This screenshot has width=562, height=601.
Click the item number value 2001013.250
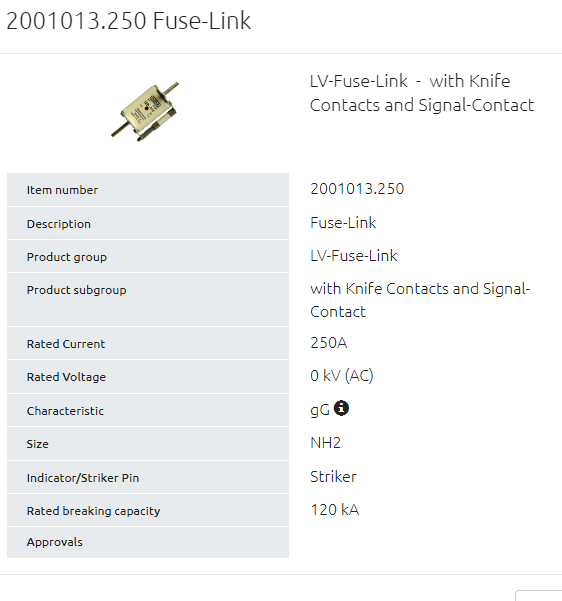point(357,189)
